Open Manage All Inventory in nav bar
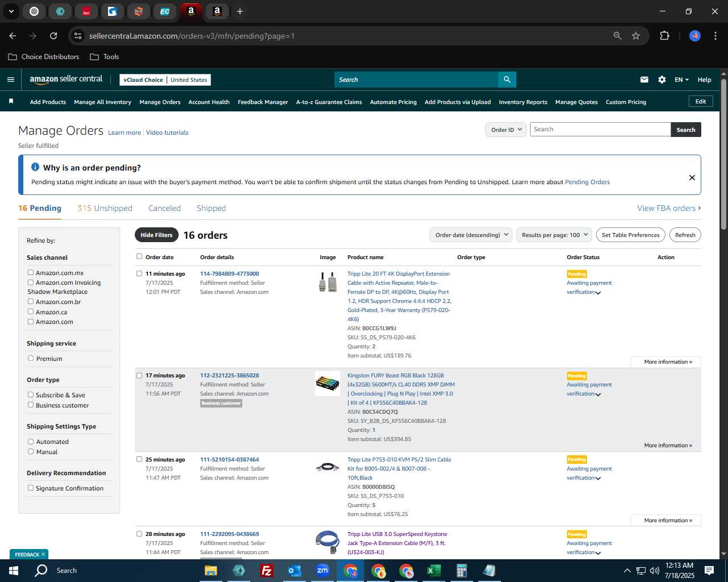The image size is (728, 582). click(102, 102)
